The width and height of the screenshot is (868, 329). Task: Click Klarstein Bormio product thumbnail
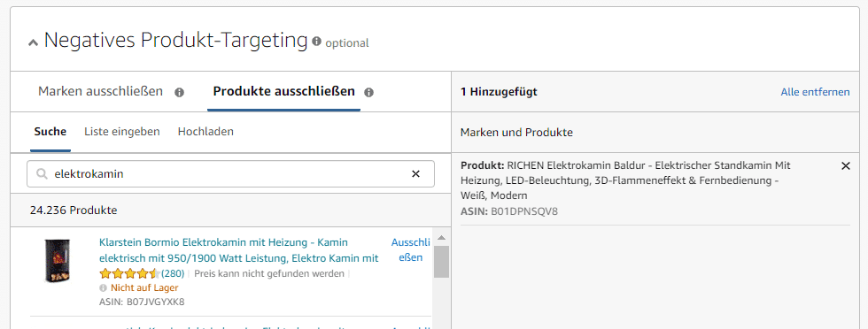57,261
